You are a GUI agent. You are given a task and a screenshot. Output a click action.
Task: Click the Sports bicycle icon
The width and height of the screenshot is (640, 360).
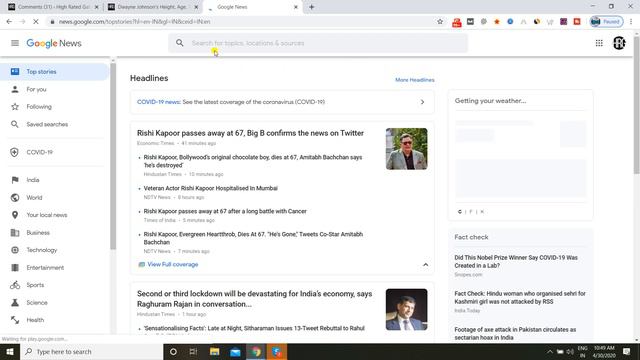[15, 285]
